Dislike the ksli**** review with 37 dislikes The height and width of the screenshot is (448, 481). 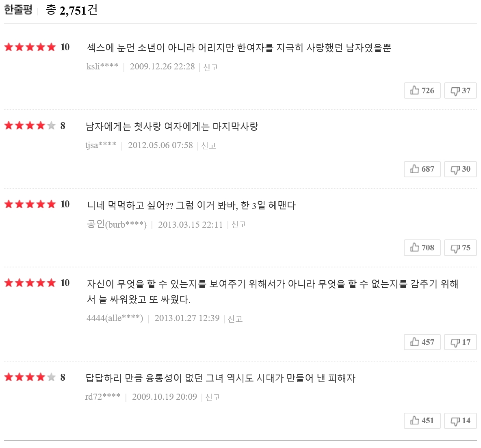click(x=460, y=90)
